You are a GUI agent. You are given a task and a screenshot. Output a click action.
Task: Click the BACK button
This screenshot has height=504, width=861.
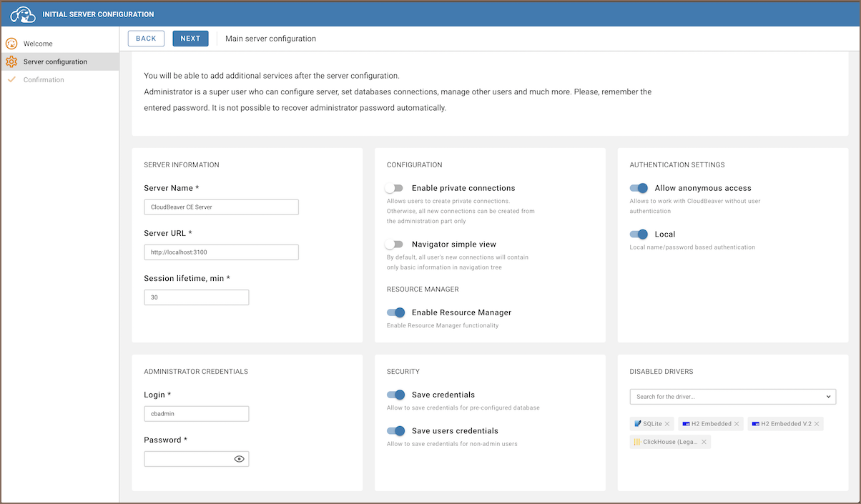[146, 38]
